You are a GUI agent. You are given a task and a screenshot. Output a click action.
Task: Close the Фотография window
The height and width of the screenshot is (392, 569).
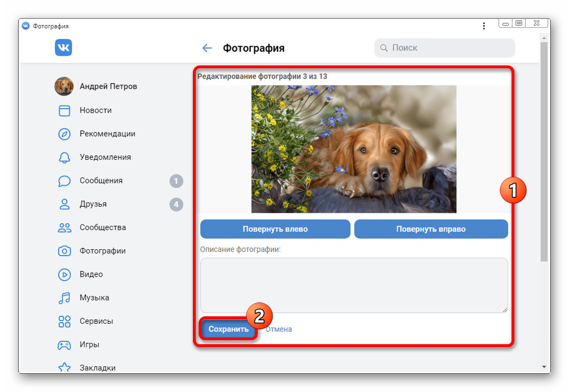pyautogui.click(x=537, y=23)
